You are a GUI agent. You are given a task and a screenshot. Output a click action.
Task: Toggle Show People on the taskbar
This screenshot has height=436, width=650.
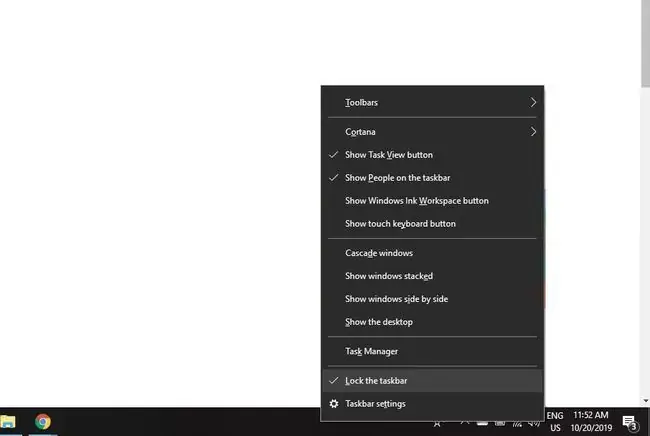point(432,178)
